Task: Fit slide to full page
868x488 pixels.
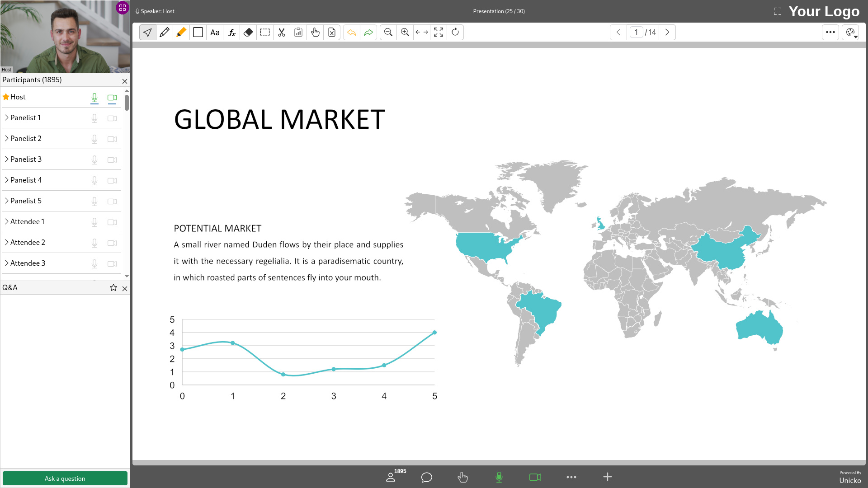Action: click(439, 32)
